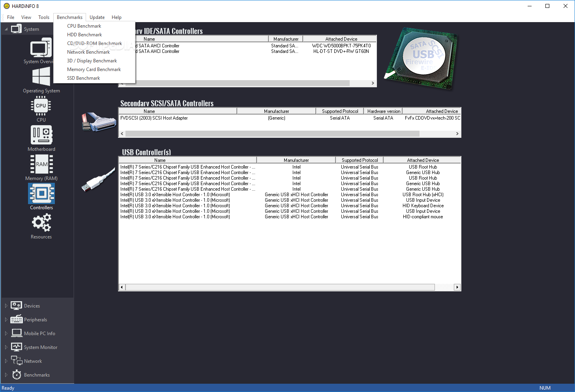
Task: Open the Memory (RAM) icon
Action: [x=41, y=164]
